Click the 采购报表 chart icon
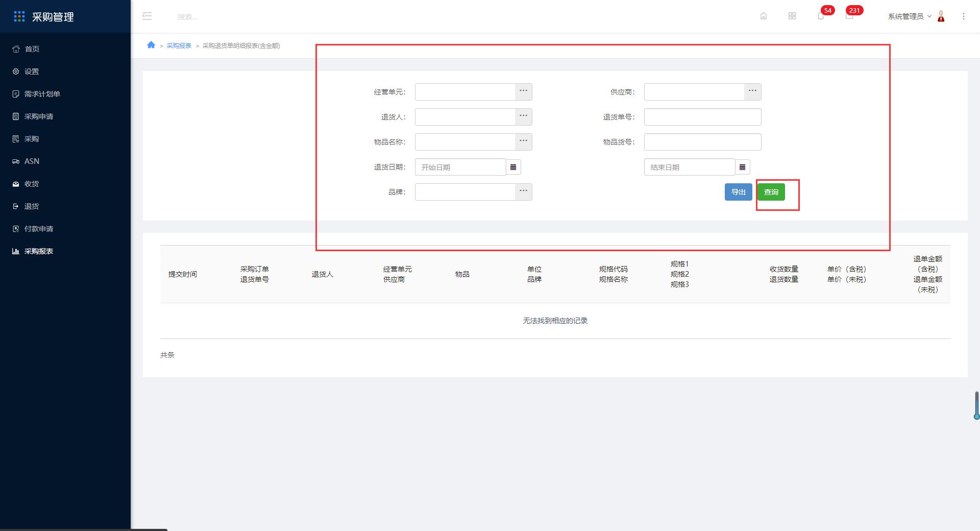 click(x=16, y=251)
